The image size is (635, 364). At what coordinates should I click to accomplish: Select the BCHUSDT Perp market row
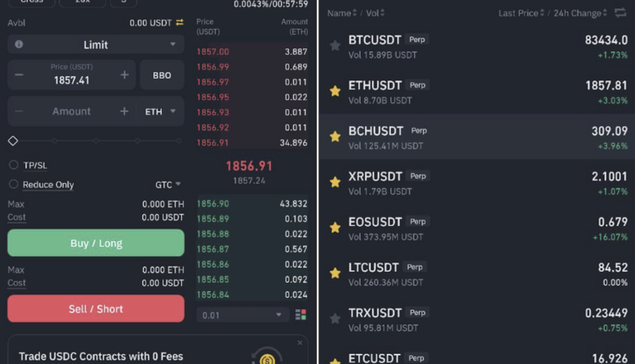tap(476, 136)
